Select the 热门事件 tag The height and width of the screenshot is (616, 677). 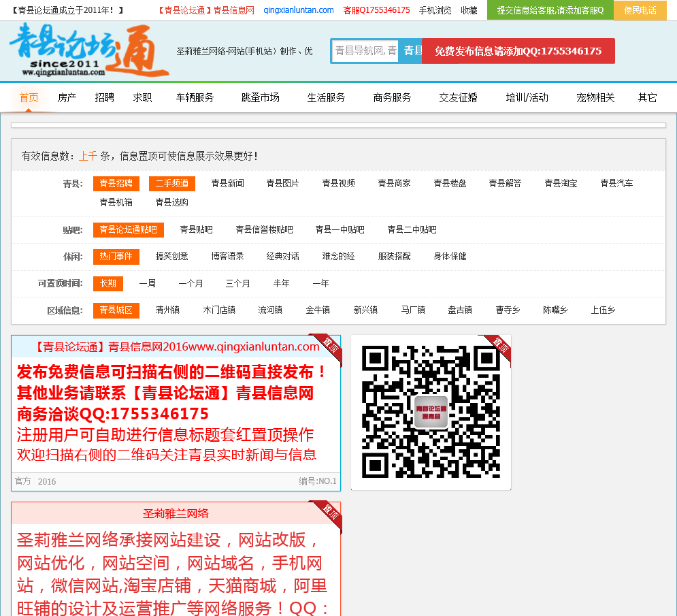(116, 257)
